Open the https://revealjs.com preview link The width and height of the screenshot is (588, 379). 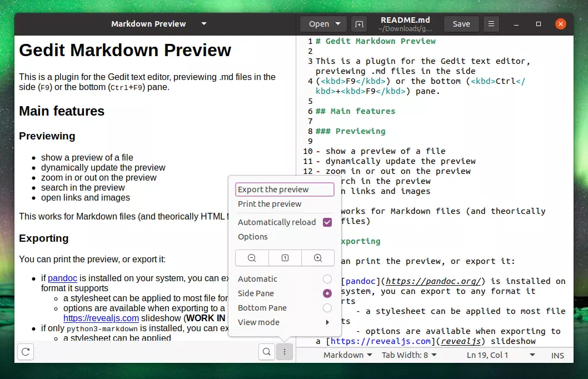tap(101, 318)
